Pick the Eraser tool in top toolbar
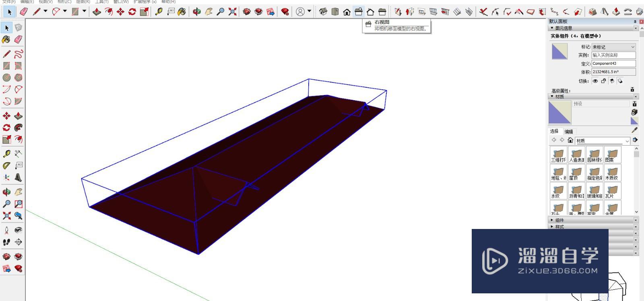644x301 pixels. coord(24,12)
